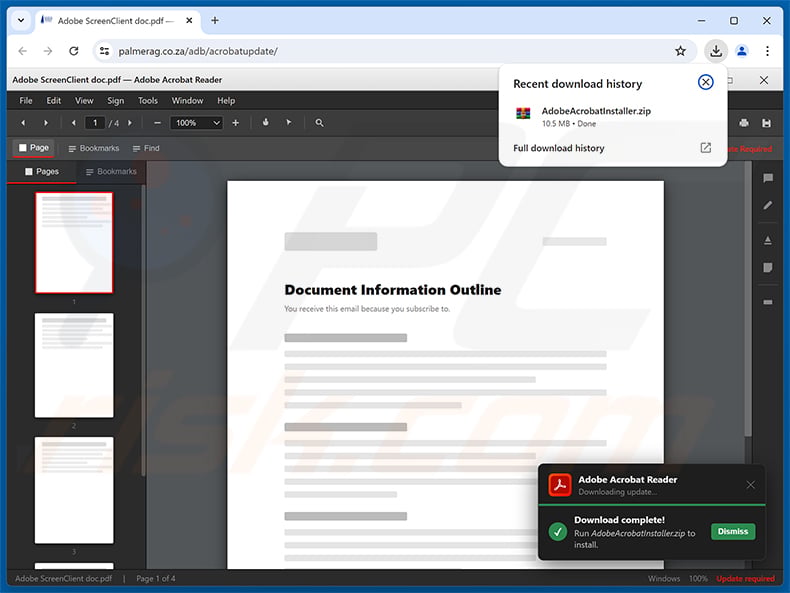Open the 100% zoom dropdown
This screenshot has width=790, height=593.
[197, 122]
